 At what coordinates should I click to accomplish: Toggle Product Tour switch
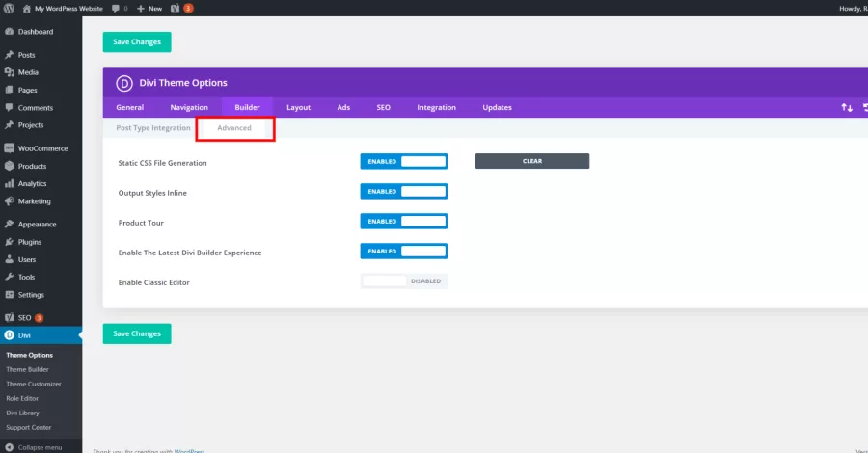coord(403,222)
